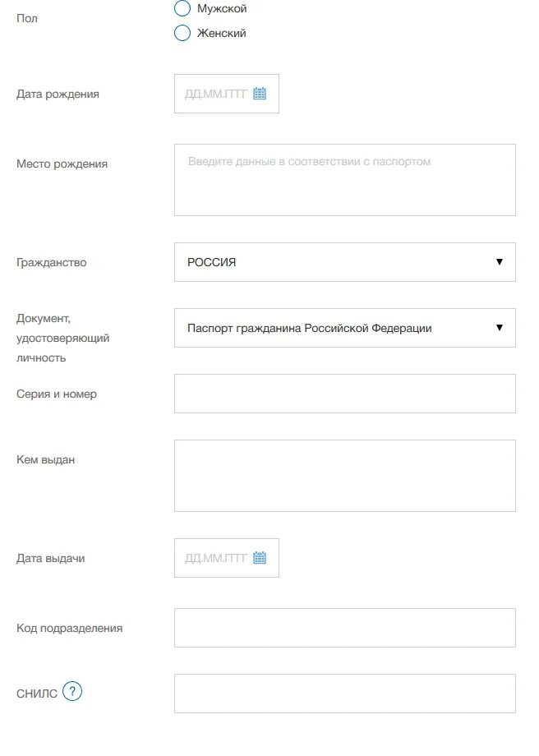This screenshot has height=756, width=539.
Task: Click Паспорт гражданина Российской Федерации value
Action: pyautogui.click(x=310, y=328)
